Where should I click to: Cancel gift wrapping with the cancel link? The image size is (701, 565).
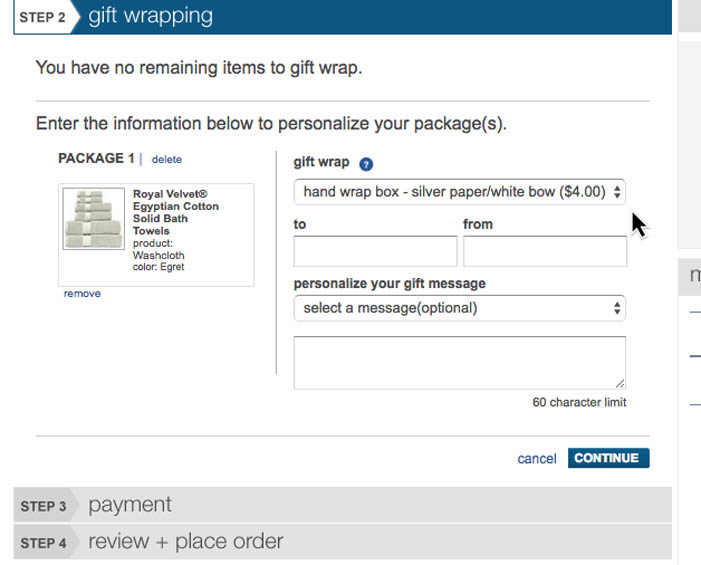click(536, 459)
